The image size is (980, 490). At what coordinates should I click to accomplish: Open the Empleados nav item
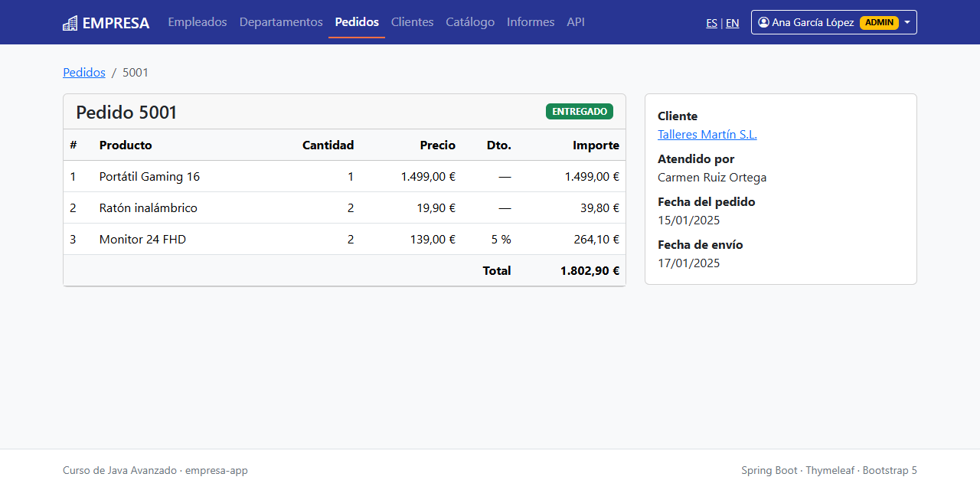tap(198, 22)
